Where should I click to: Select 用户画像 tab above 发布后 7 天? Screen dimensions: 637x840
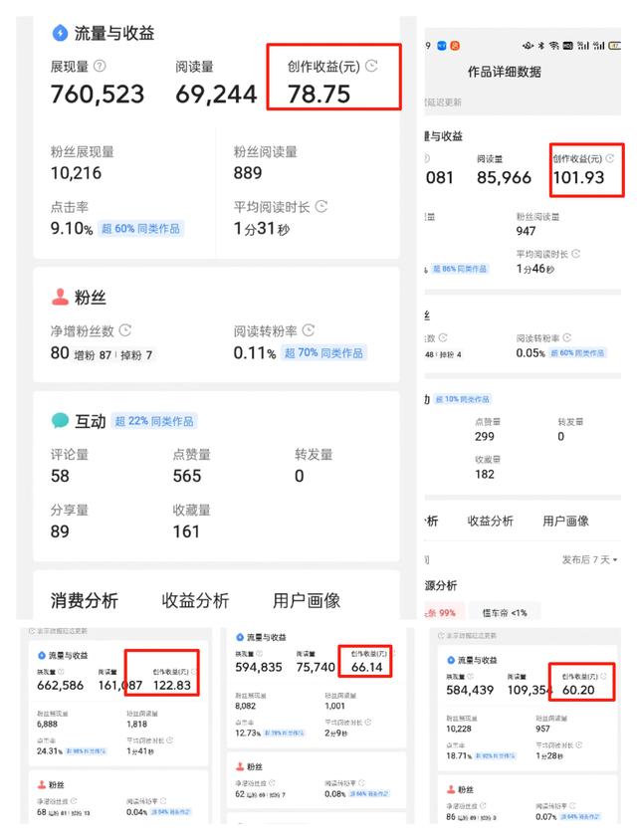click(x=565, y=521)
